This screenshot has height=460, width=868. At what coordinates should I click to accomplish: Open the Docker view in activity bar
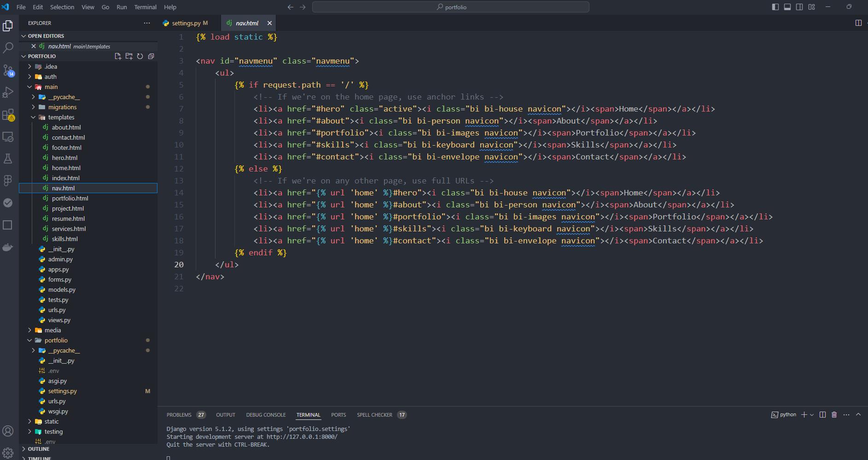8,247
